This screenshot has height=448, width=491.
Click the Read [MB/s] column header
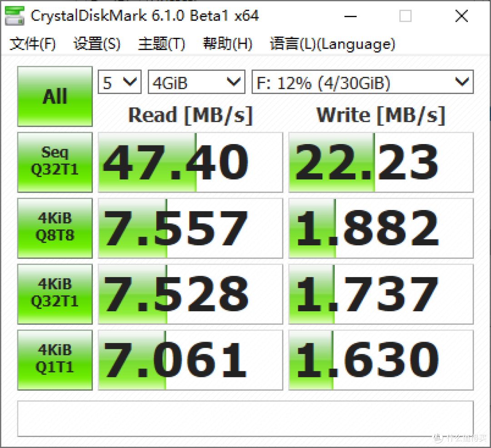tap(190, 115)
